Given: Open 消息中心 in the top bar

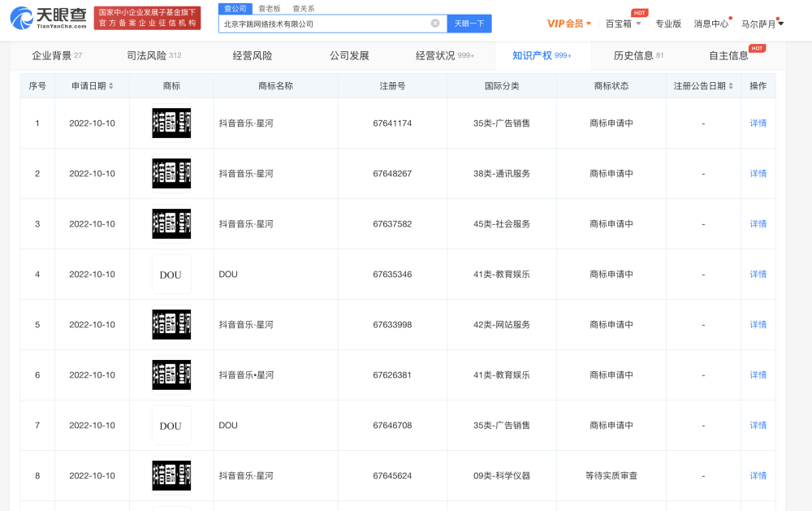Looking at the screenshot, I should pyautogui.click(x=710, y=24).
